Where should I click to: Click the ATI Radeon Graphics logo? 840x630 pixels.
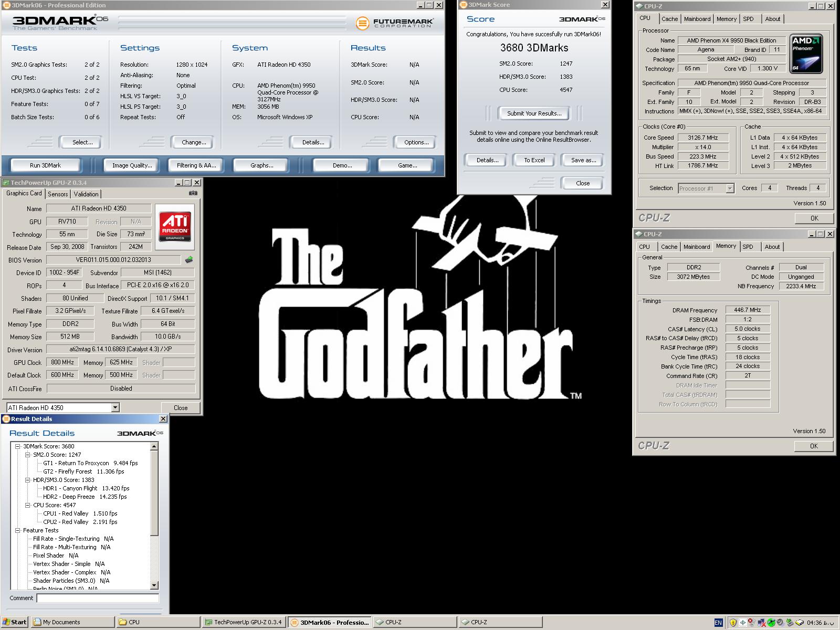click(175, 226)
